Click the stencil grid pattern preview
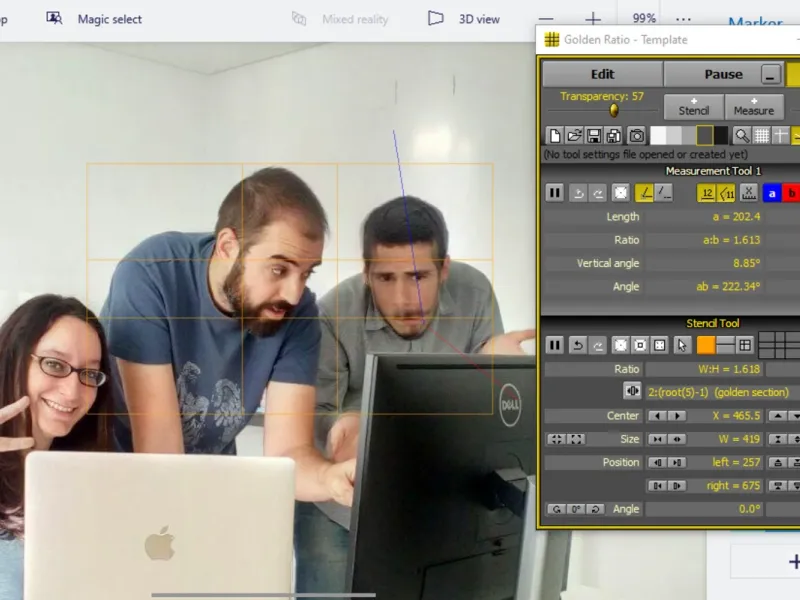 point(779,345)
